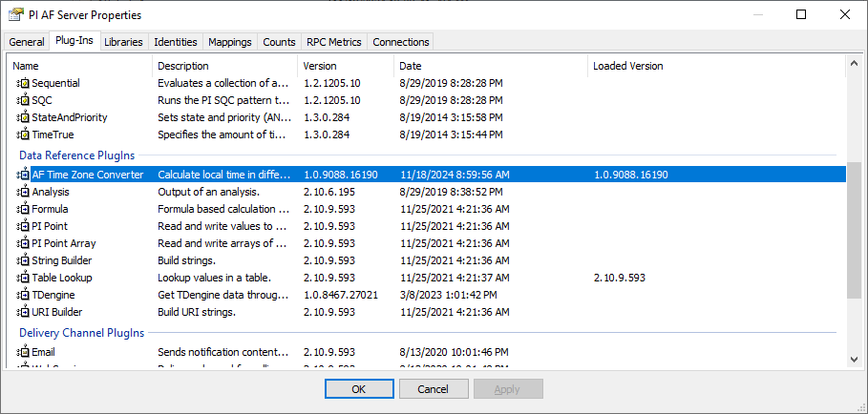The image size is (868, 414).
Task: Select the Plug-Ins tab
Action: (x=74, y=41)
